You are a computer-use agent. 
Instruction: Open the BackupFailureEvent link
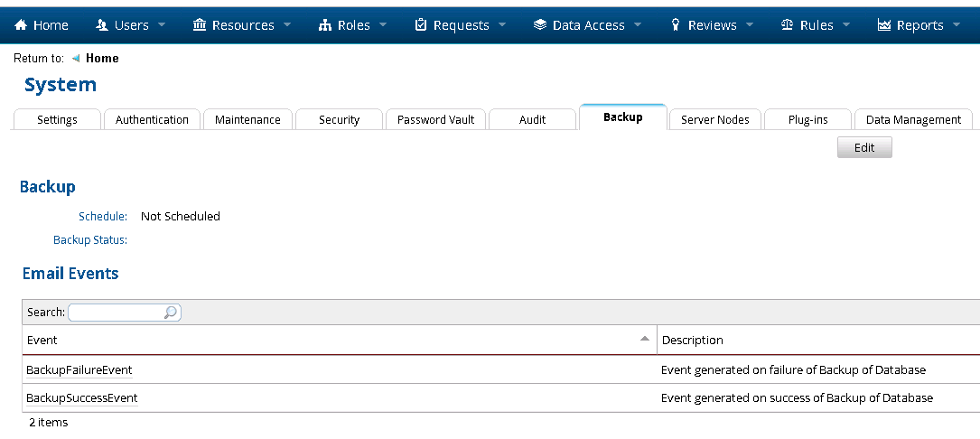[79, 370]
